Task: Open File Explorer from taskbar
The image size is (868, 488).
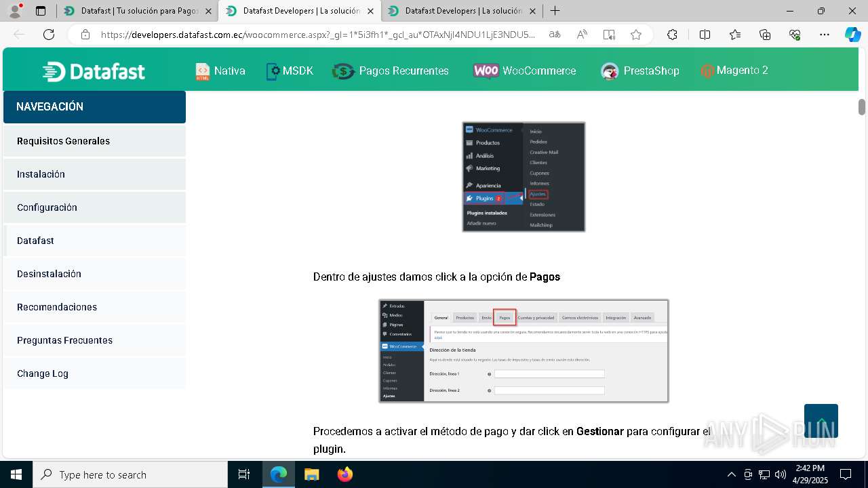Action: coord(311,474)
